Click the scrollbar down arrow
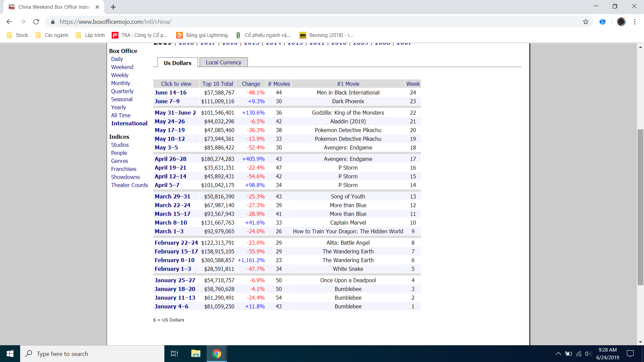This screenshot has height=362, width=644. pos(640,342)
